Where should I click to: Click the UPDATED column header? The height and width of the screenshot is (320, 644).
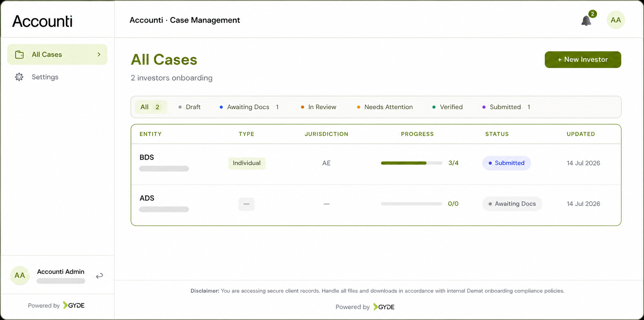coord(581,134)
